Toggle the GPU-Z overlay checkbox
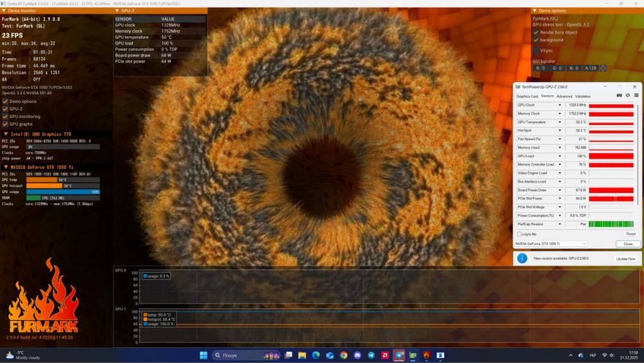Screen dimensions: 644x363 tap(5, 109)
